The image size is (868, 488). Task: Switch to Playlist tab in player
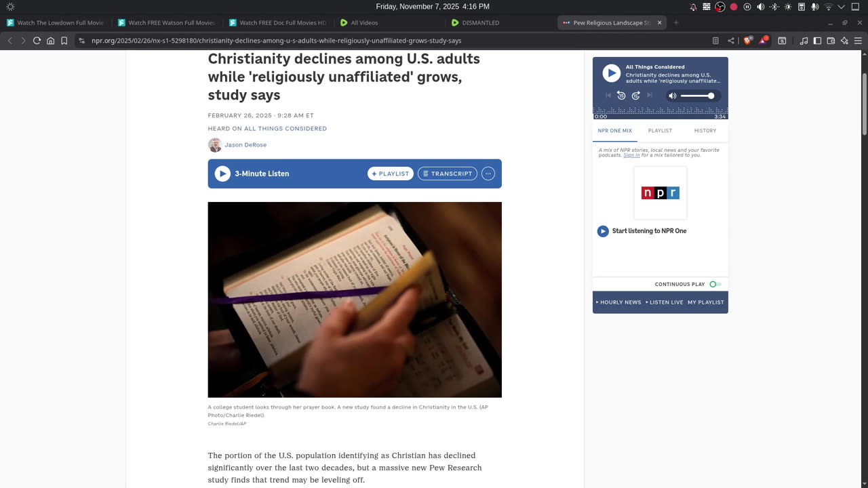(660, 131)
